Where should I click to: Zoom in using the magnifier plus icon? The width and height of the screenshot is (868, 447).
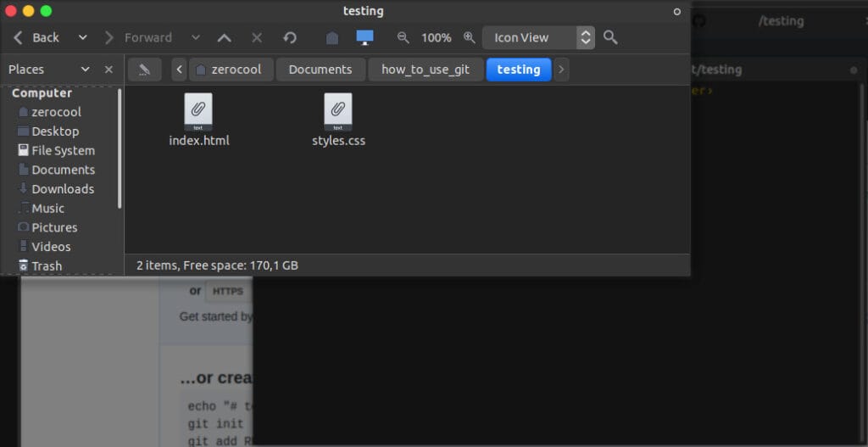click(469, 37)
